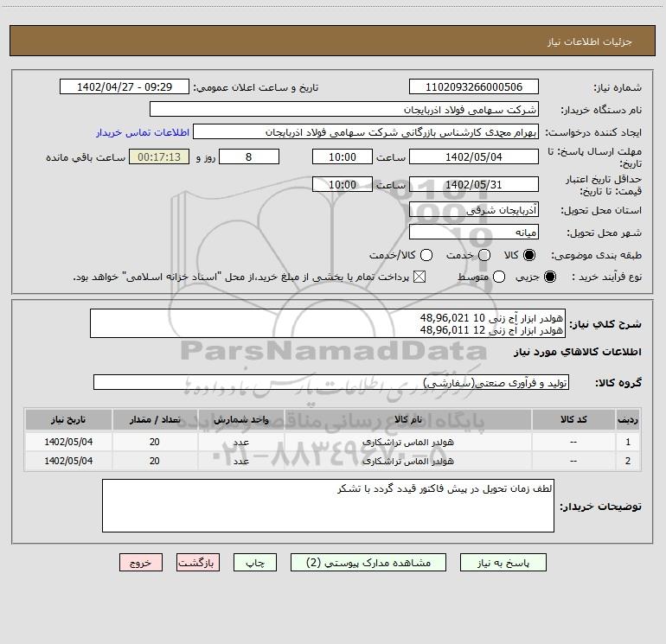Click row 1 quantity 20 cell

155,442
